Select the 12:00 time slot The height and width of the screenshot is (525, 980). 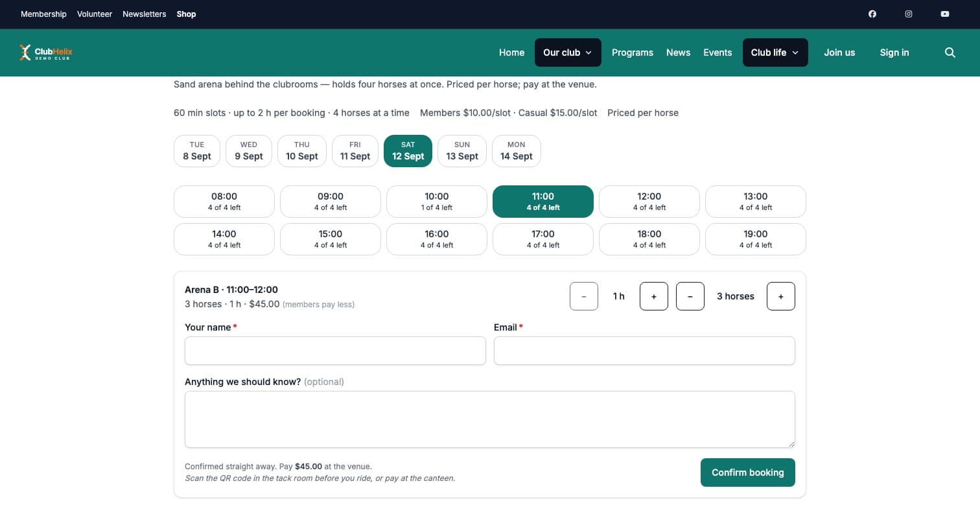coord(649,202)
